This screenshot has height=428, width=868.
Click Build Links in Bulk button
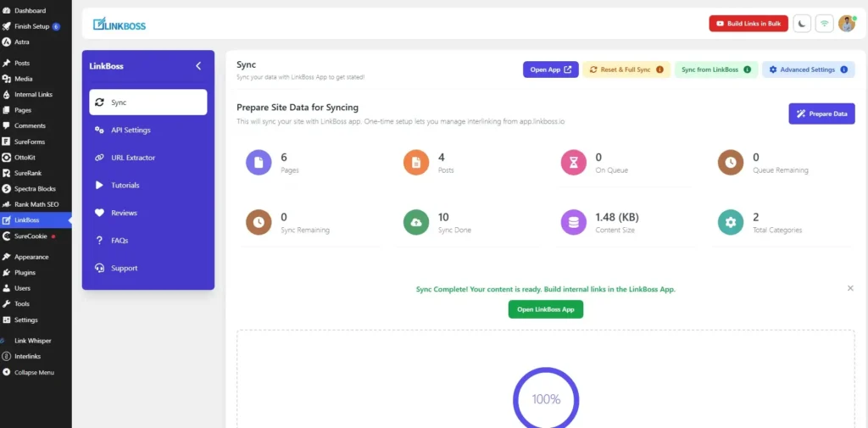pos(748,23)
